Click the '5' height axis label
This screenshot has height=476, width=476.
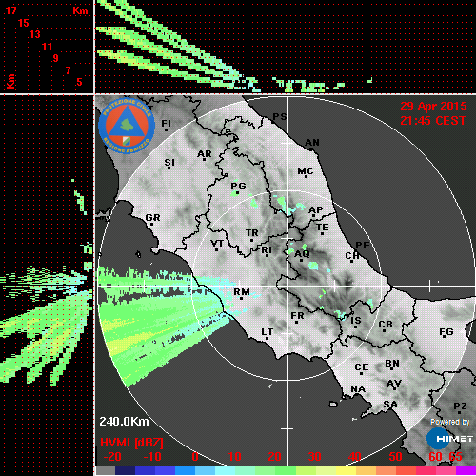79,82
